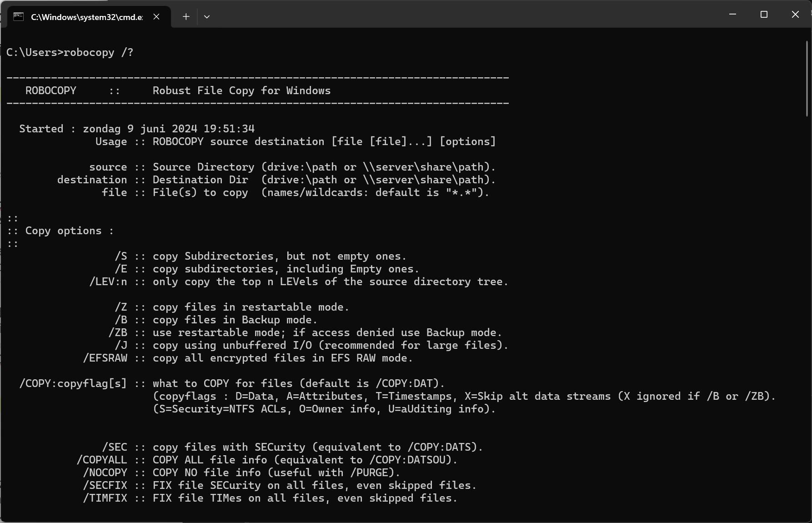Open a new terminal tab
Viewport: 812px width, 523px height.
[186, 17]
